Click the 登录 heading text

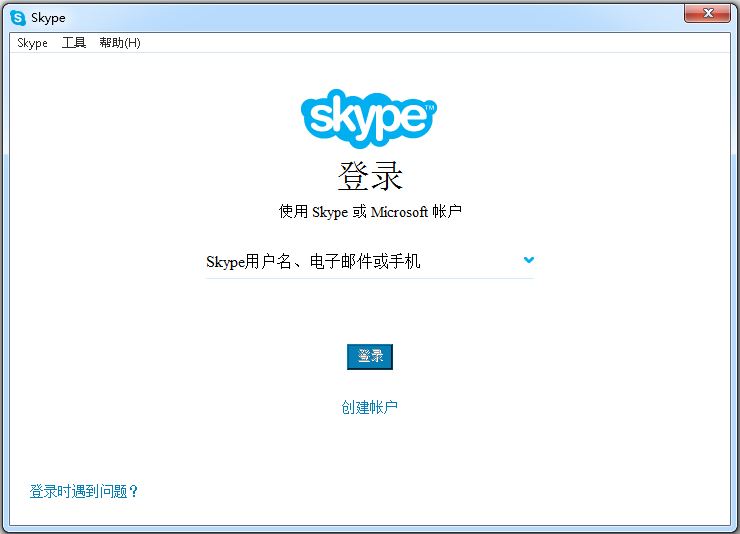(x=370, y=176)
